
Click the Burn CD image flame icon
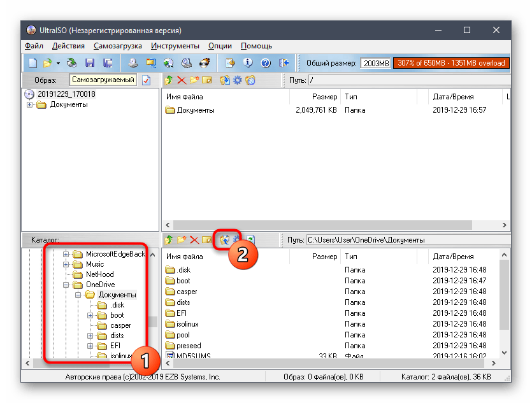[x=205, y=63]
